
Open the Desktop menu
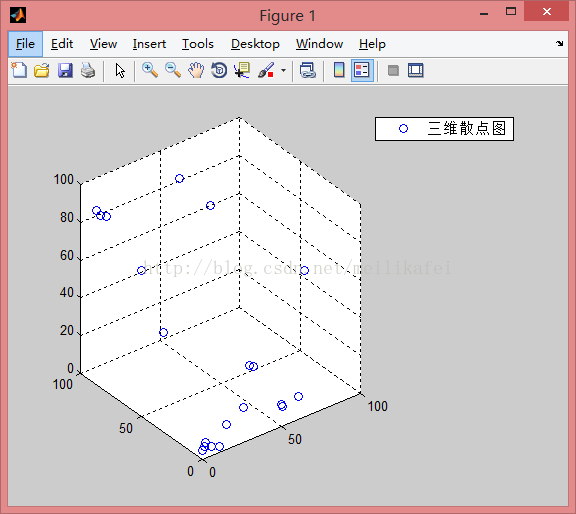tap(255, 44)
